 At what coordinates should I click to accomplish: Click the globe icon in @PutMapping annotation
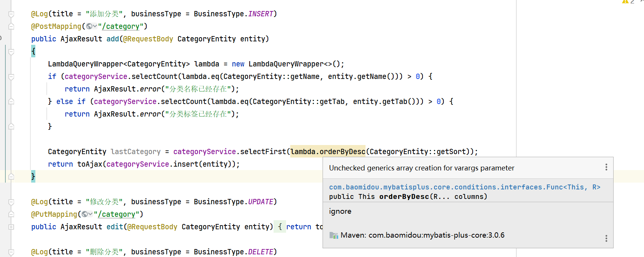[85, 214]
